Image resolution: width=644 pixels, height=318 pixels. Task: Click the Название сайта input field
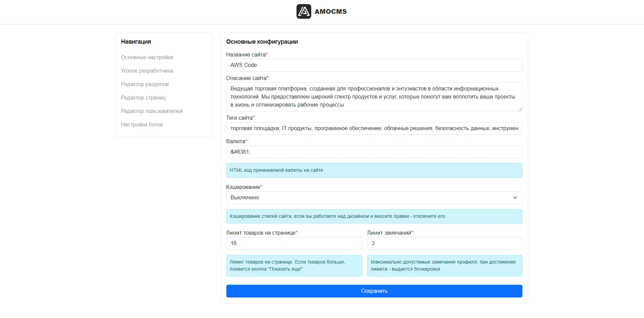374,65
